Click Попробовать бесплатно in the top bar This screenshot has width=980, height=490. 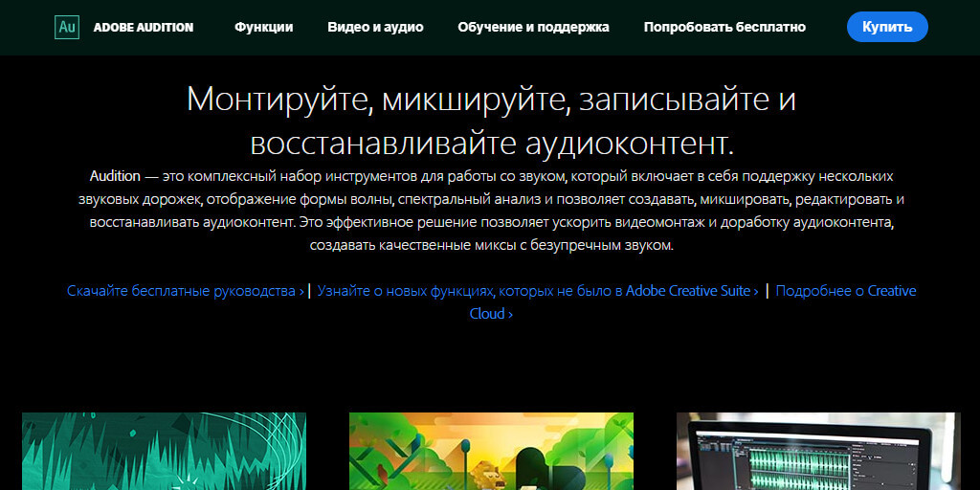(x=724, y=28)
